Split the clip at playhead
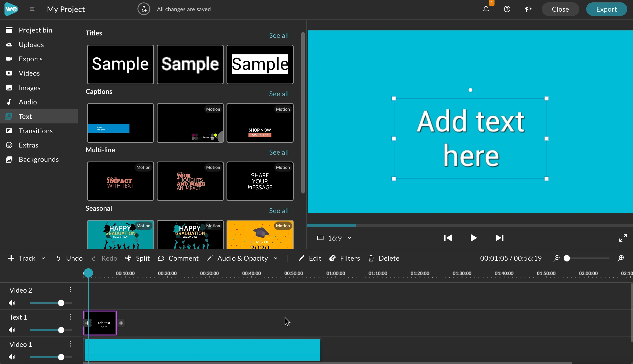Screen dimensions: 633x364 [137, 258]
